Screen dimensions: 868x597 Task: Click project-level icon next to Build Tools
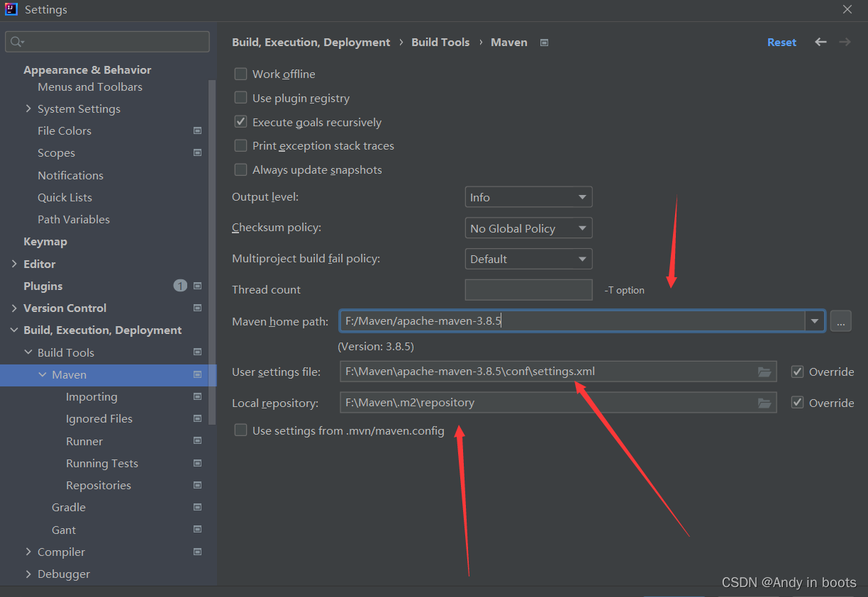click(197, 352)
